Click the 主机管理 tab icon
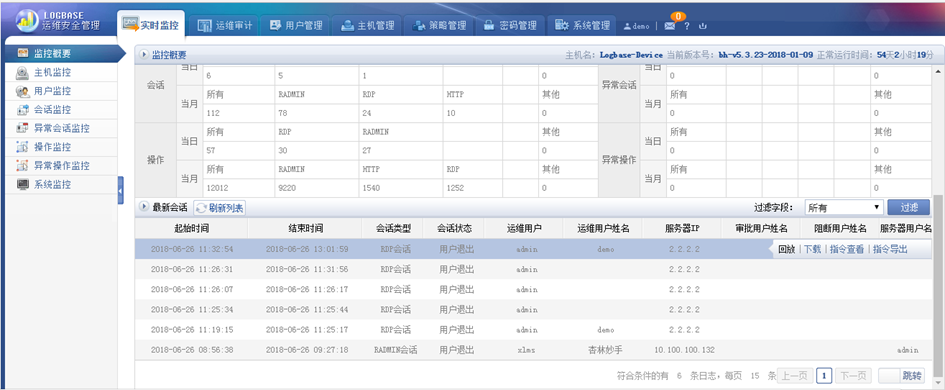Screen dimensions: 945x390 click(x=347, y=25)
